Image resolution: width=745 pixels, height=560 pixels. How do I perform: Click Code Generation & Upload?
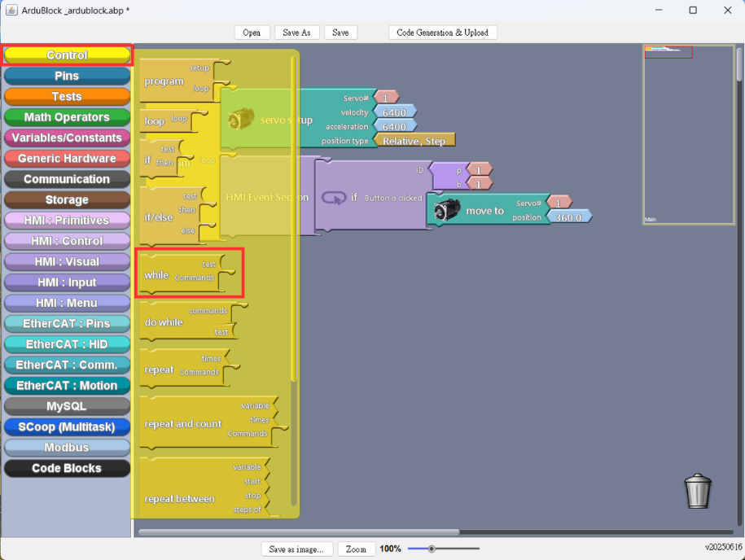click(x=443, y=33)
